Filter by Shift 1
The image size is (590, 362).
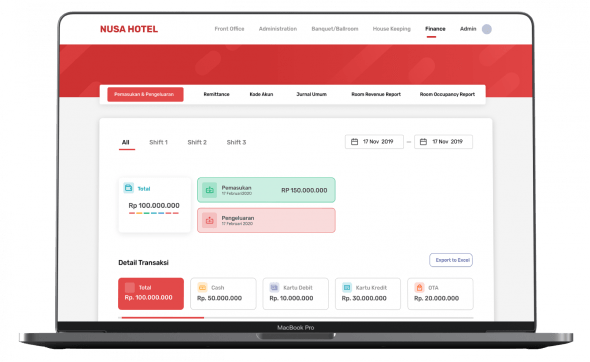158,142
